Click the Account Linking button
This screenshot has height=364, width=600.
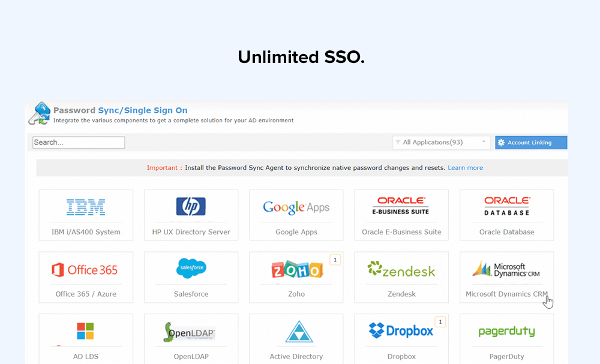[531, 143]
